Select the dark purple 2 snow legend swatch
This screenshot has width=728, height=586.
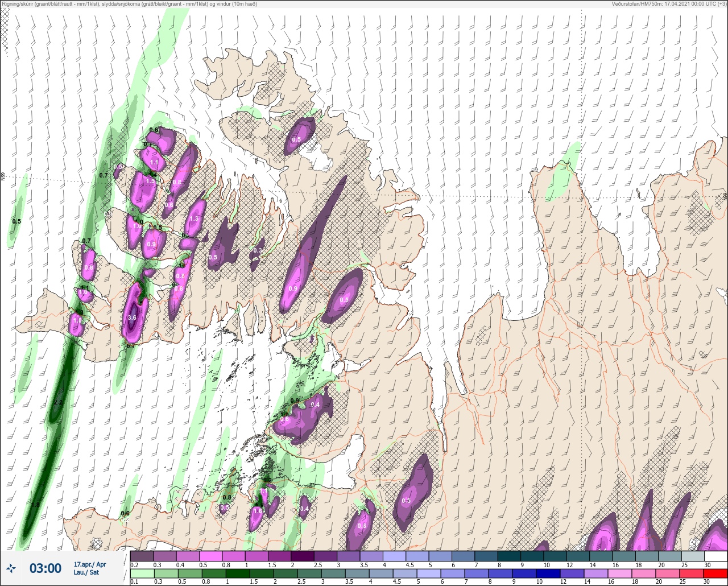point(302,556)
